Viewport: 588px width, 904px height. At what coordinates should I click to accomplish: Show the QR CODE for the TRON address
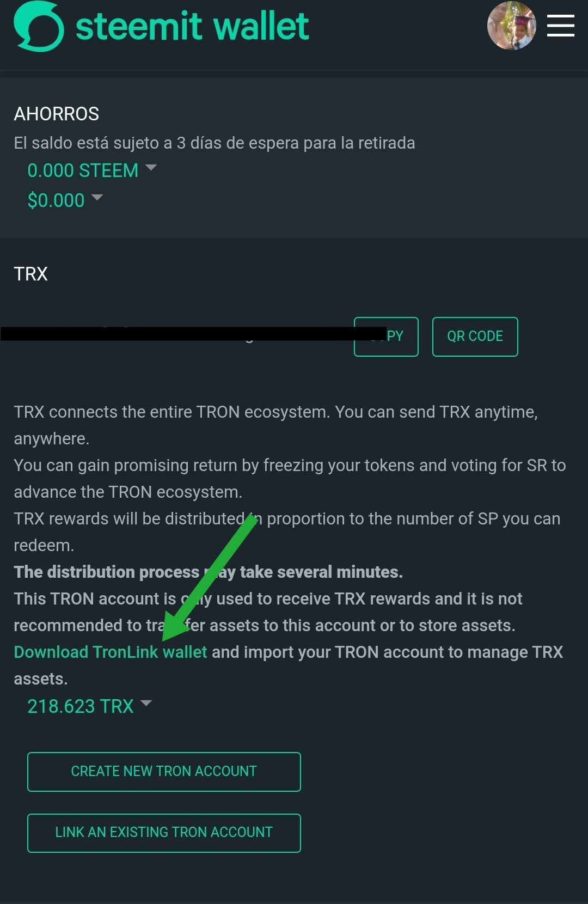click(x=474, y=336)
